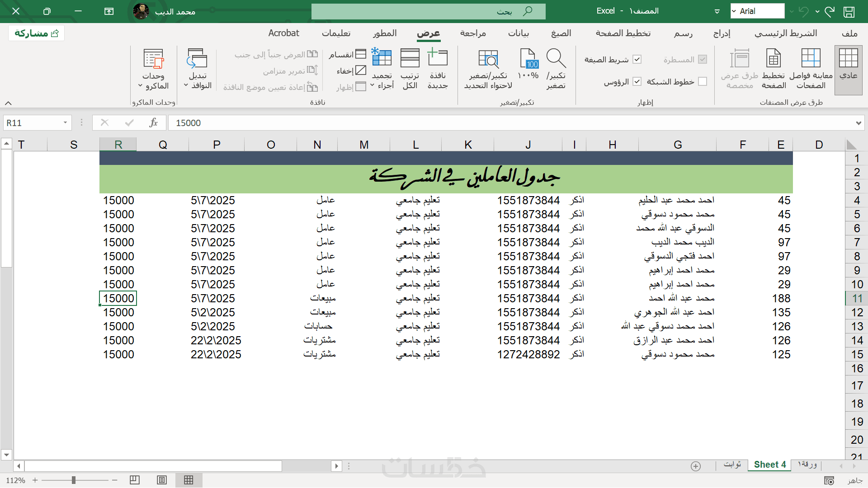Click the green Share button
The image size is (868, 488).
[36, 33]
